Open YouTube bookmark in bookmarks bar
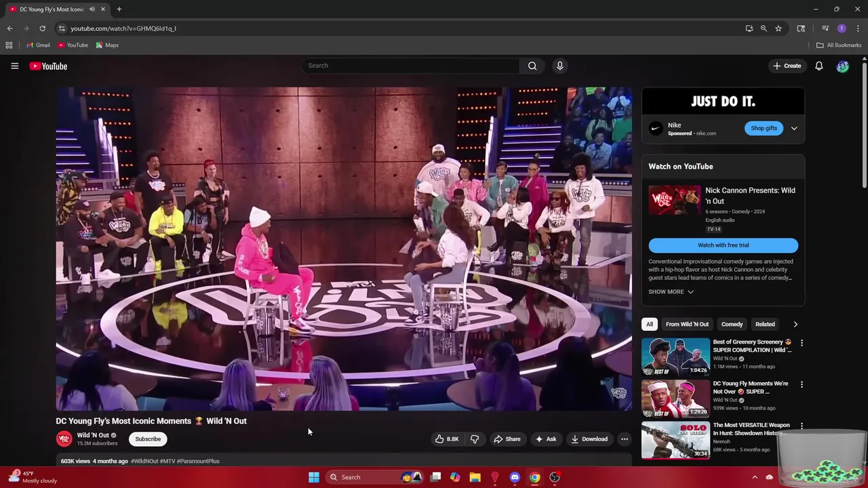This screenshot has height=488, width=868. pos(73,45)
